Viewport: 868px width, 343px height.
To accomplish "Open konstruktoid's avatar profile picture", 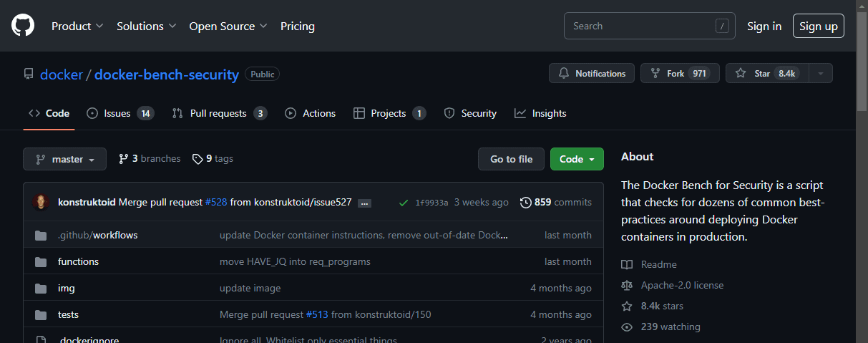I will (41, 202).
